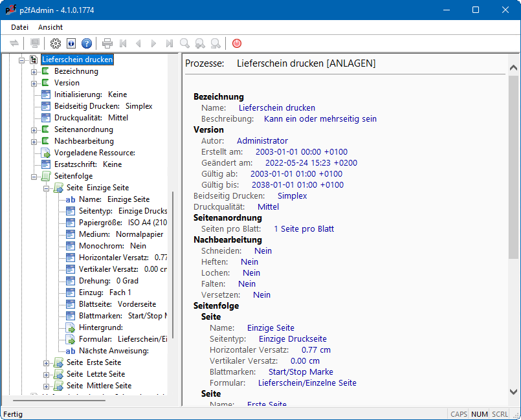Open settings via the gear toolbar icon
Screen dimensions: 521x420
point(56,43)
